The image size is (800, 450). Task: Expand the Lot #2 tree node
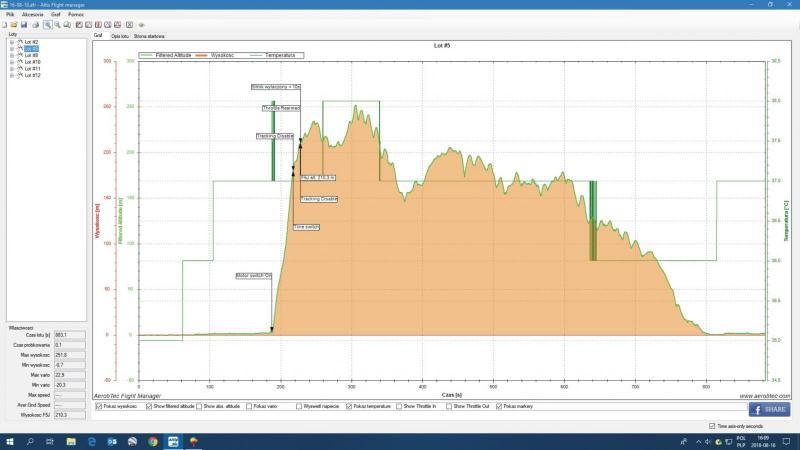[x=10, y=42]
